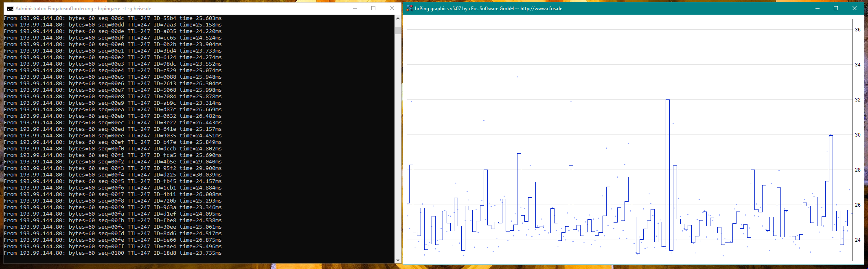Minimize the hrPing graphics window
Image resolution: width=868 pixels, height=269 pixels.
coord(817,9)
